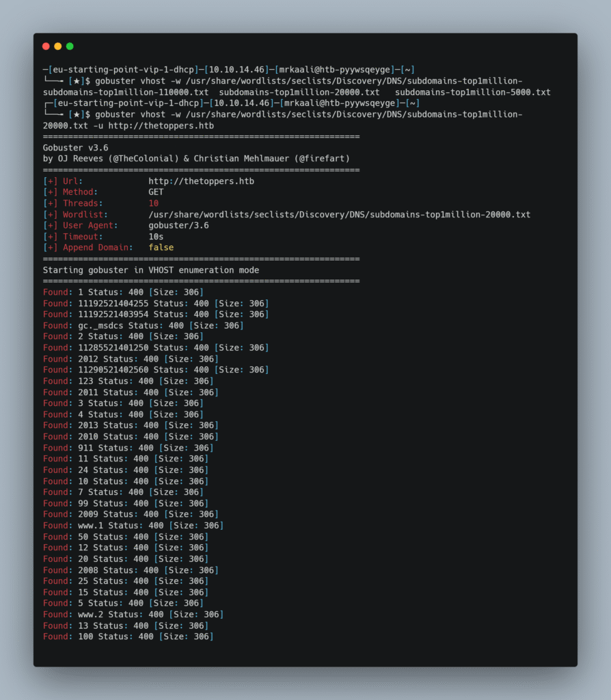Click the [+] marker beside Append Domain

coord(51,247)
